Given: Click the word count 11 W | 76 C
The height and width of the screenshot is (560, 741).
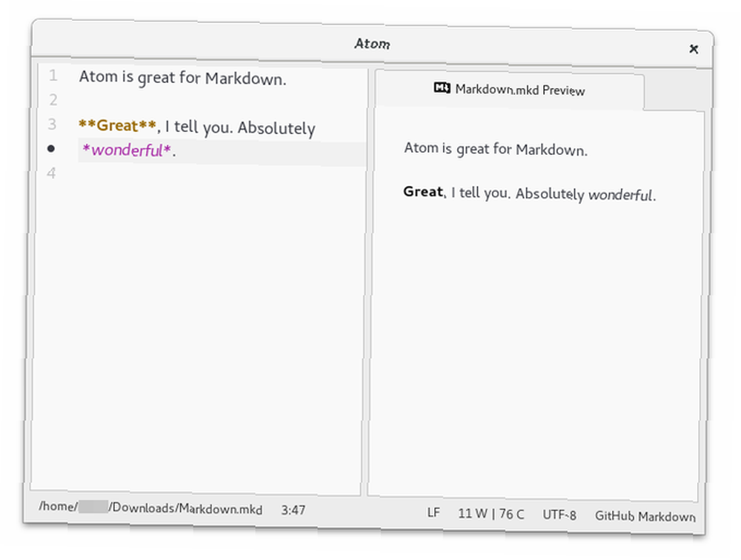Looking at the screenshot, I should point(491,513).
